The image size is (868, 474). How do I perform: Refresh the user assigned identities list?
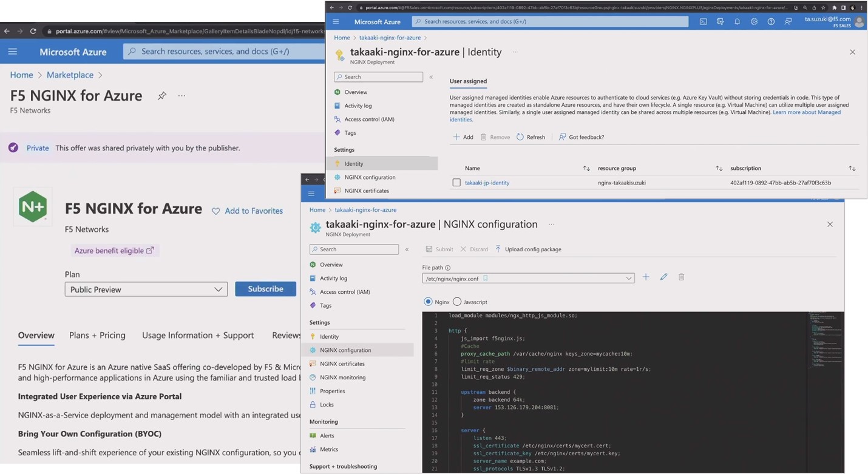(x=531, y=137)
